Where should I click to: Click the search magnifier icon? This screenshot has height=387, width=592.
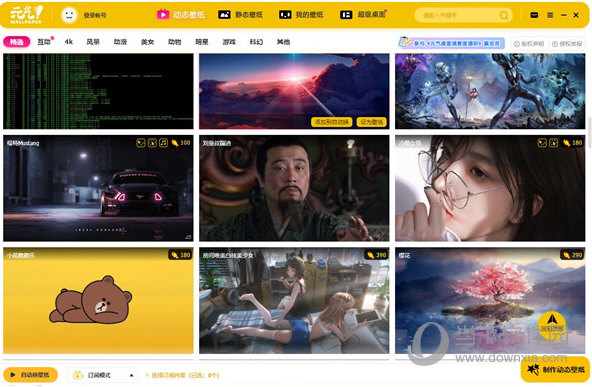[x=504, y=15]
